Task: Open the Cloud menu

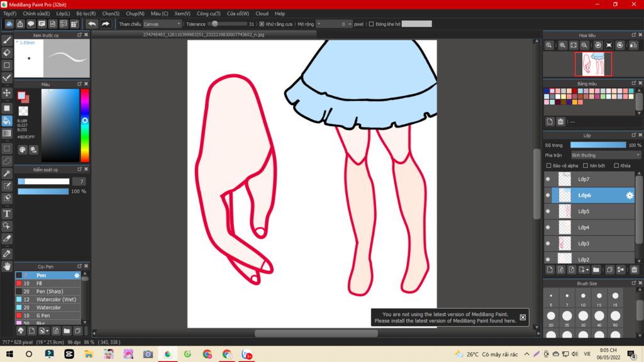Action: [262, 14]
